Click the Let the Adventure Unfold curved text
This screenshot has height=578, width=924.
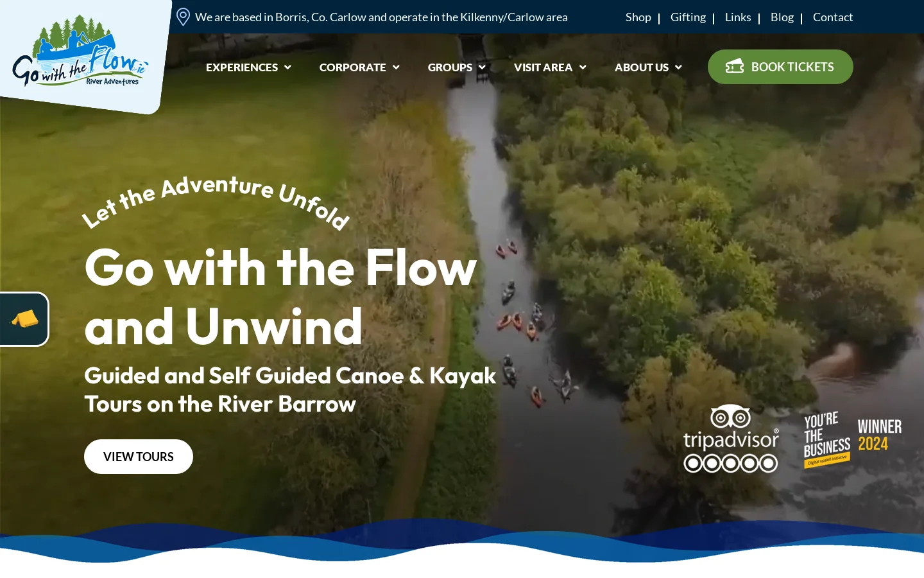(x=216, y=202)
